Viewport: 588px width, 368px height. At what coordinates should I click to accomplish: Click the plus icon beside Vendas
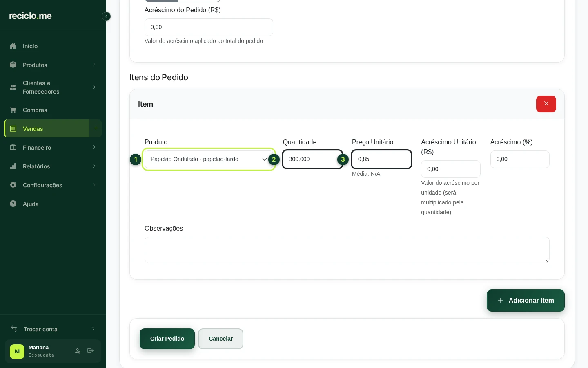pyautogui.click(x=96, y=128)
